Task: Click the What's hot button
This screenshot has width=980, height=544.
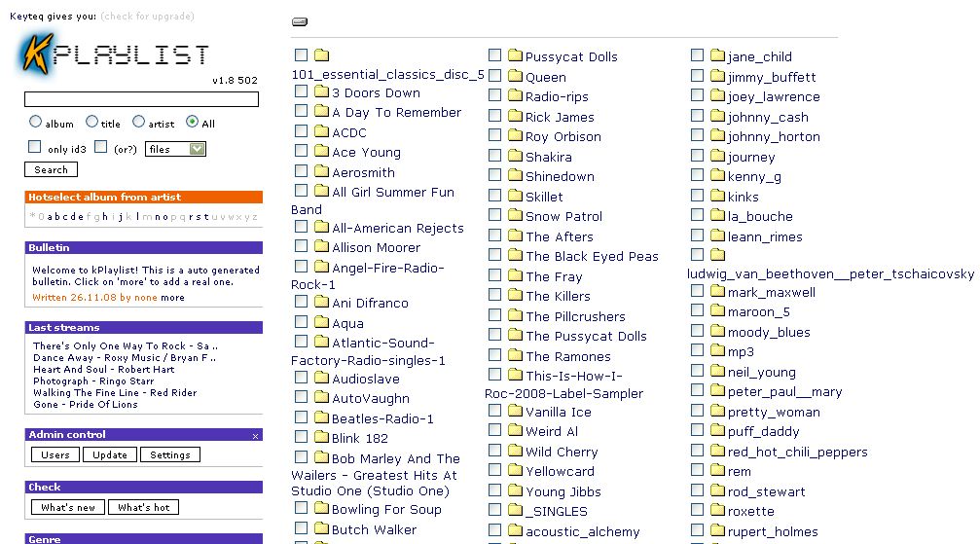Action: click(x=144, y=507)
